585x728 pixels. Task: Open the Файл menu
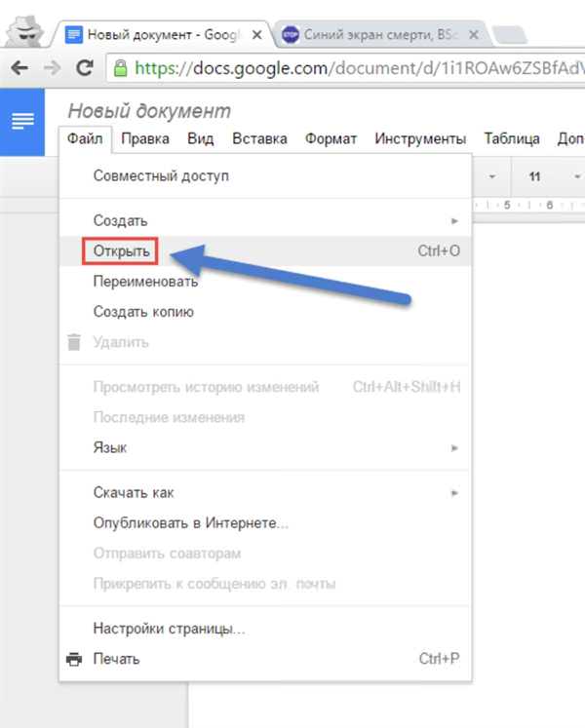(85, 138)
